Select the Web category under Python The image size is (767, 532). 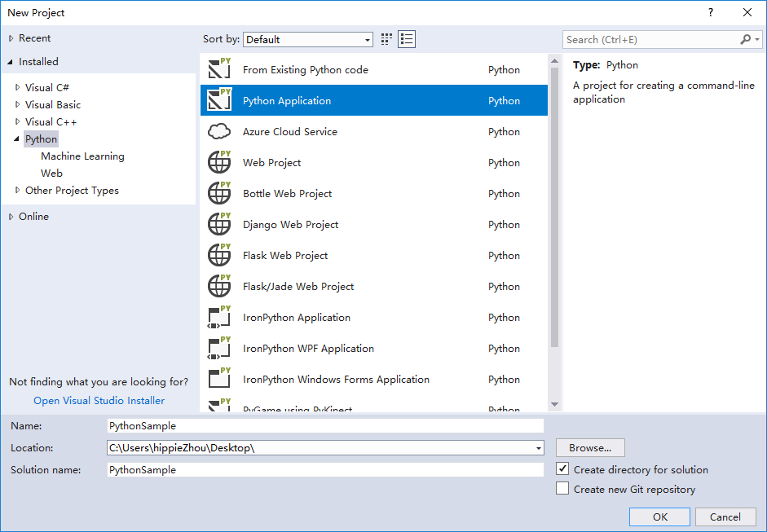(x=51, y=173)
